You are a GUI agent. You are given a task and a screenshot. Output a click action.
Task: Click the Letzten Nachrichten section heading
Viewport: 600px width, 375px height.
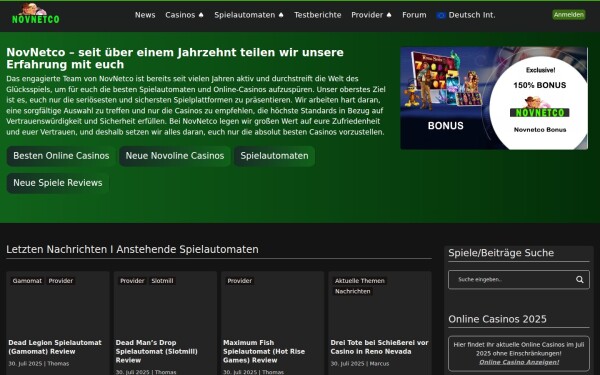click(132, 249)
